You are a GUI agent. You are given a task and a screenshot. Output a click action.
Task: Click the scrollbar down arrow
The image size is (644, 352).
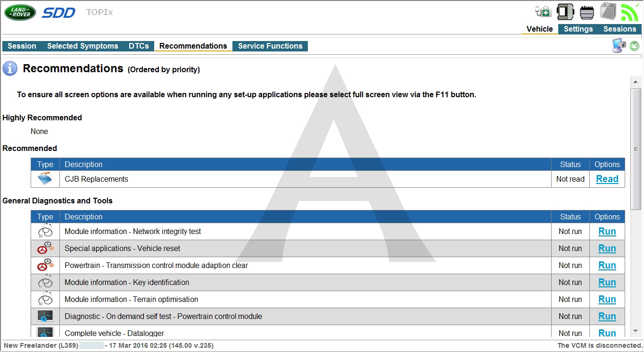[x=636, y=331]
